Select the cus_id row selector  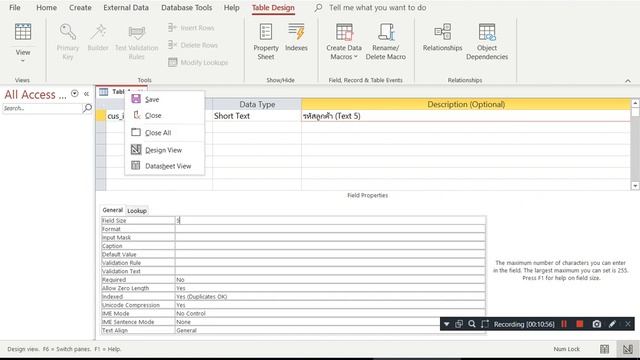coord(101,116)
